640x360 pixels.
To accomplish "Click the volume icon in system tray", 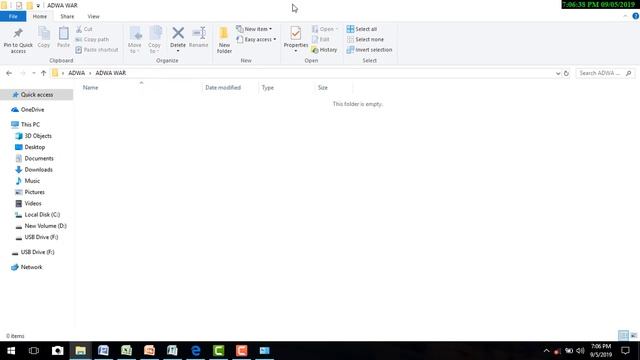I will 580,351.
